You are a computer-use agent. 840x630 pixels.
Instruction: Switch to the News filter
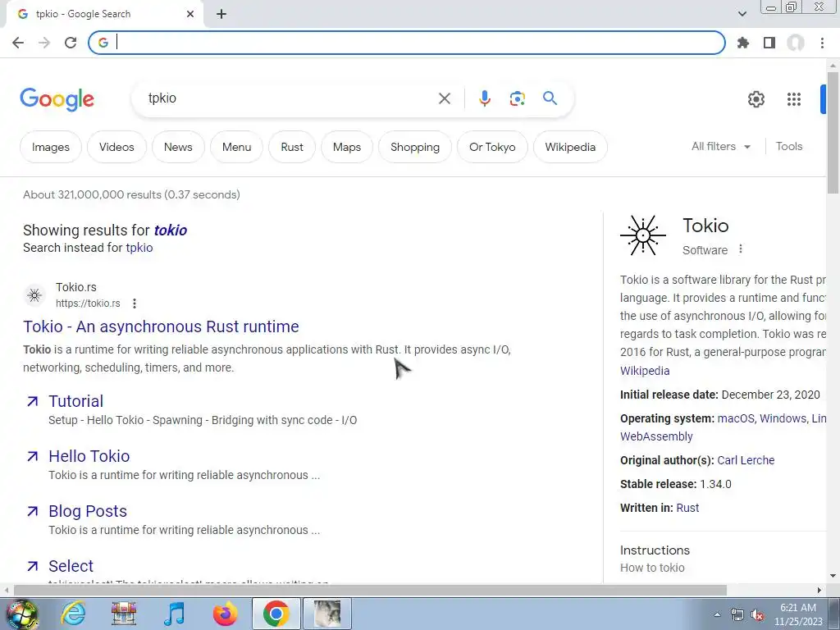[178, 147]
